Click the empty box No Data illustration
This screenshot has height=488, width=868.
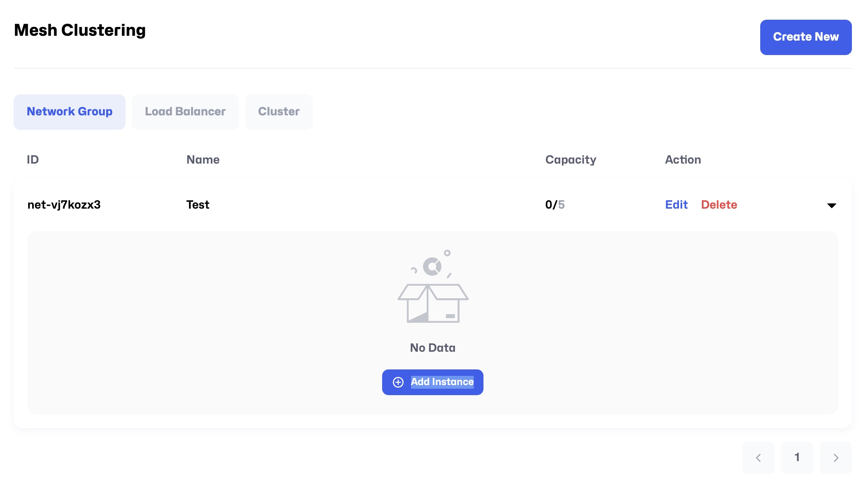[x=433, y=287]
